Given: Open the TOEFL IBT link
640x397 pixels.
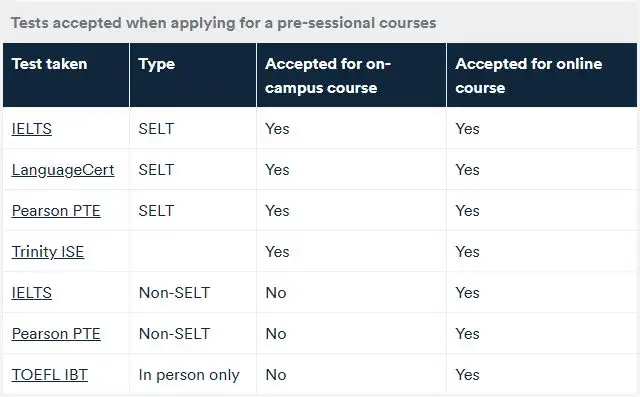Looking at the screenshot, I should [x=49, y=375].
